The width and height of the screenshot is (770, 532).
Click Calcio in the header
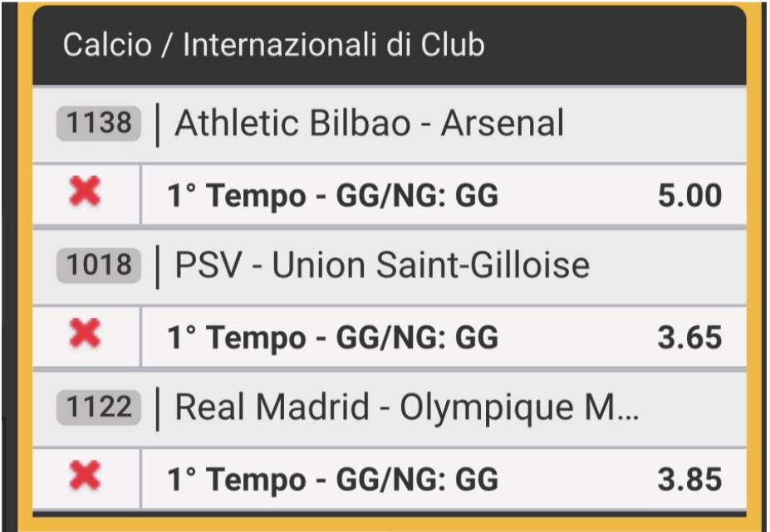(x=107, y=45)
